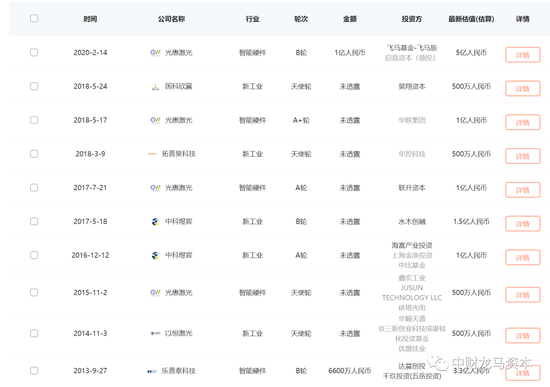
Task: Open the 乐普泰科技 company link
Action: tap(179, 371)
